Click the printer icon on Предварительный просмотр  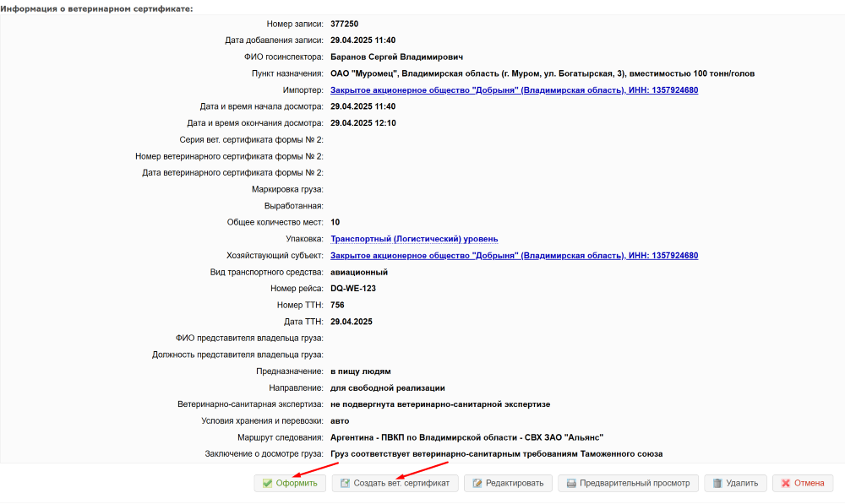[572, 484]
